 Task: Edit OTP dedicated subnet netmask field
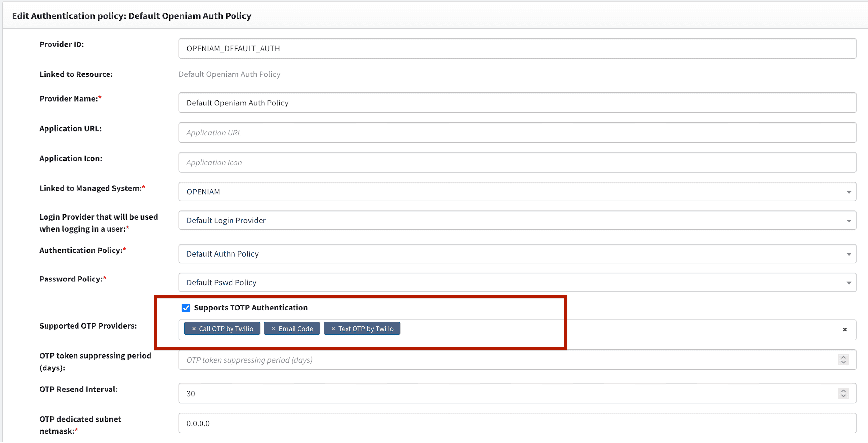click(x=517, y=424)
